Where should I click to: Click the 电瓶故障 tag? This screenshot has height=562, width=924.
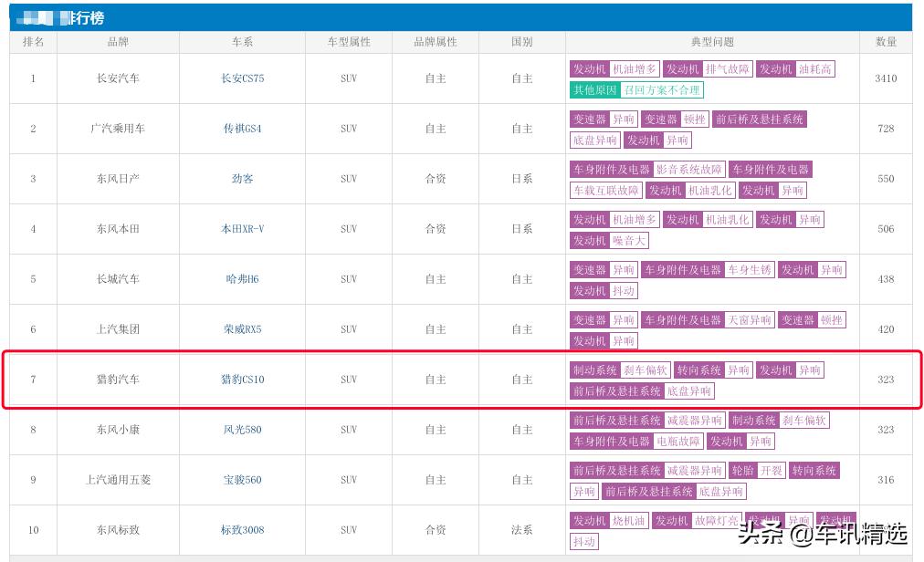tap(677, 441)
